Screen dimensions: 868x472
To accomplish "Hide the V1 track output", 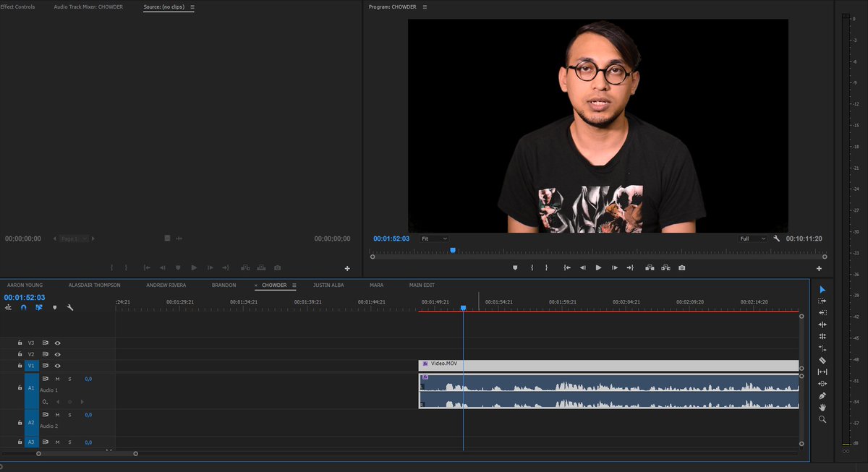I will [57, 366].
